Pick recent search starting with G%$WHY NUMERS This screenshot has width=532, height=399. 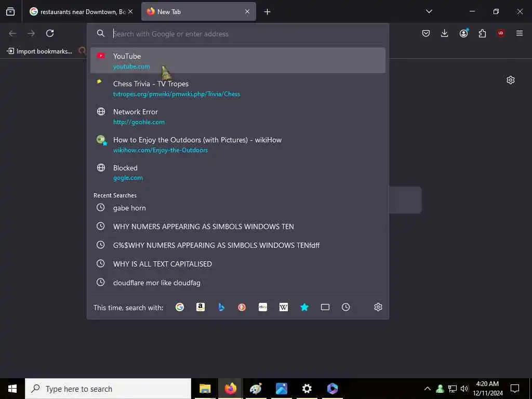pos(238,245)
